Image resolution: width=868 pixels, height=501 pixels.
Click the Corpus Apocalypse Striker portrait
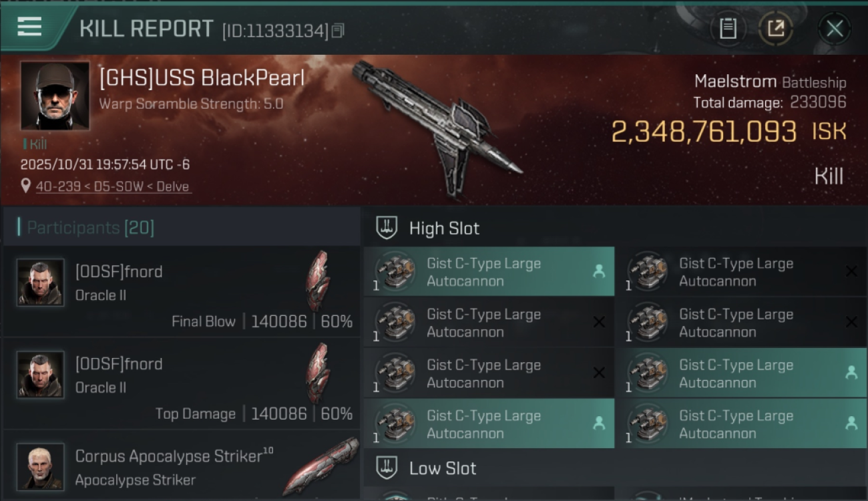pos(41,466)
